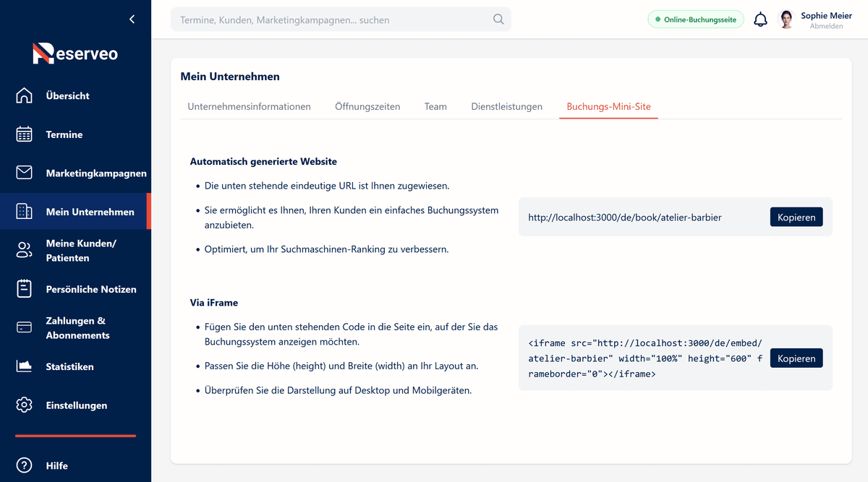The height and width of the screenshot is (482, 868).
Task: Click the bullet about eindeutige URL
Action: 327,186
